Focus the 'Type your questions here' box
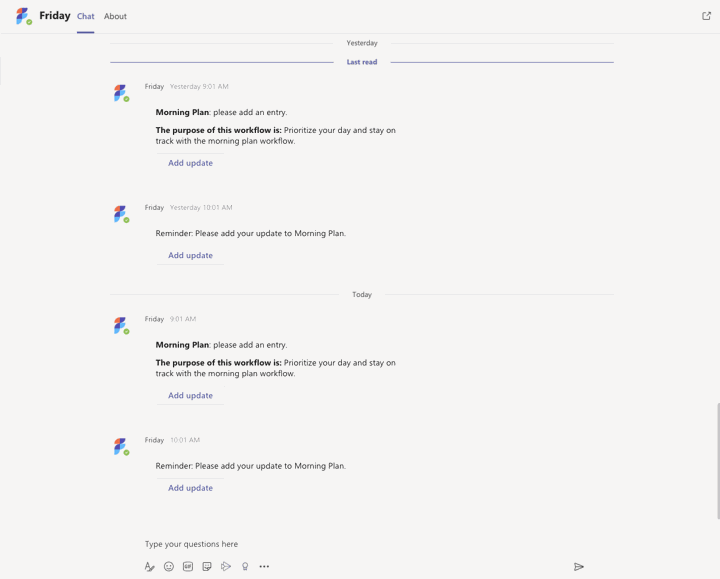The image size is (720, 579). (x=363, y=544)
